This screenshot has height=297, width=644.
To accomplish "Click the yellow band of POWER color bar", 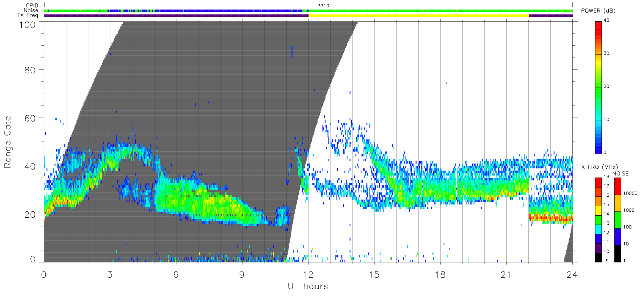I will tap(599, 63).
